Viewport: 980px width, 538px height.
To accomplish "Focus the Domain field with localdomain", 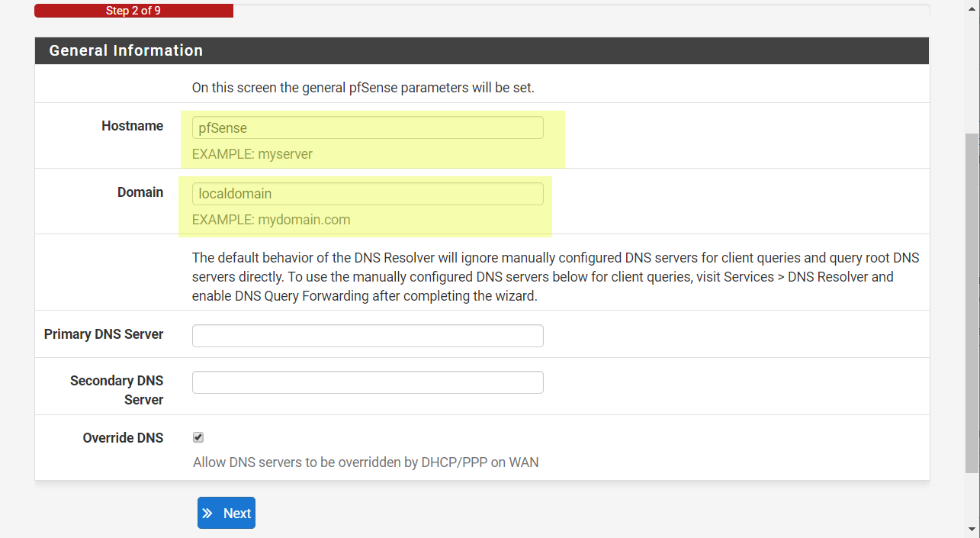I will pyautogui.click(x=368, y=194).
